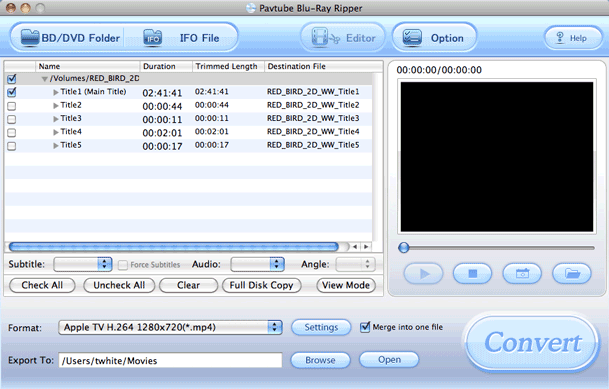Toggle Merge into one file checkbox
This screenshot has height=389, width=609.
365,327
